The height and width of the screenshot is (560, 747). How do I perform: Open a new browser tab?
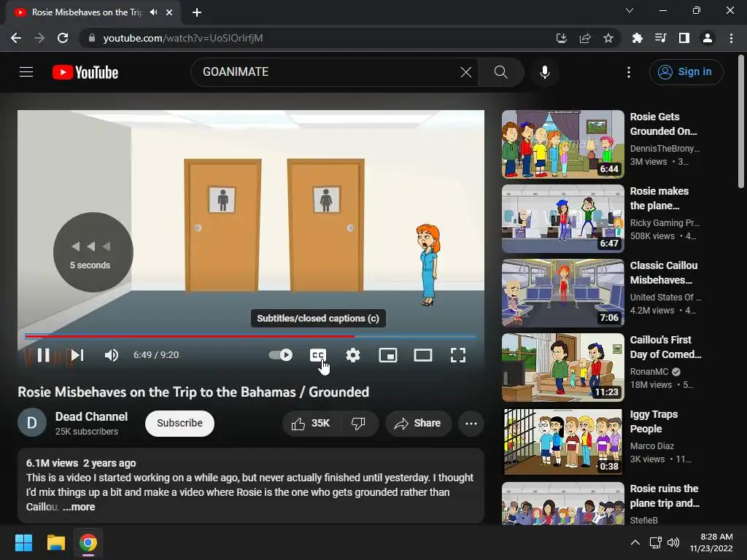pos(197,12)
